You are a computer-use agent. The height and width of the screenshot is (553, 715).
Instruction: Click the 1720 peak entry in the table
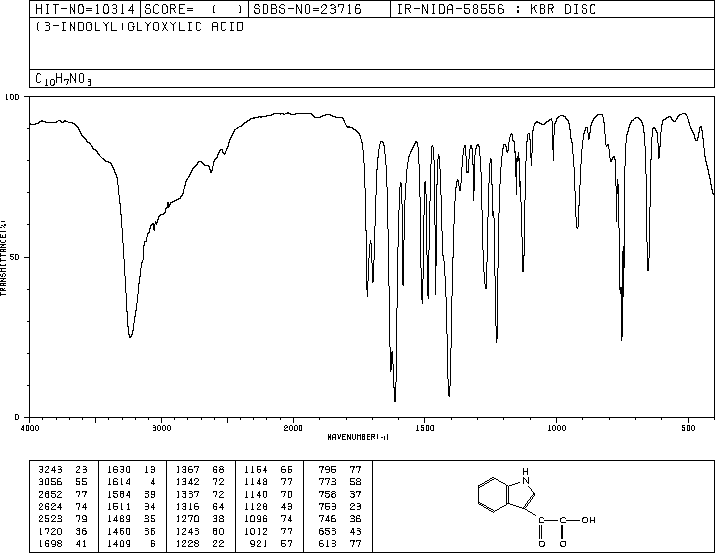pos(51,531)
